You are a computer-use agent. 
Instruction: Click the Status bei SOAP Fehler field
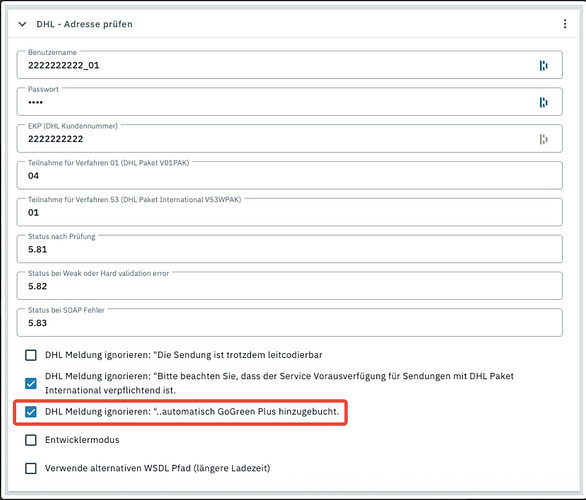pos(289,322)
